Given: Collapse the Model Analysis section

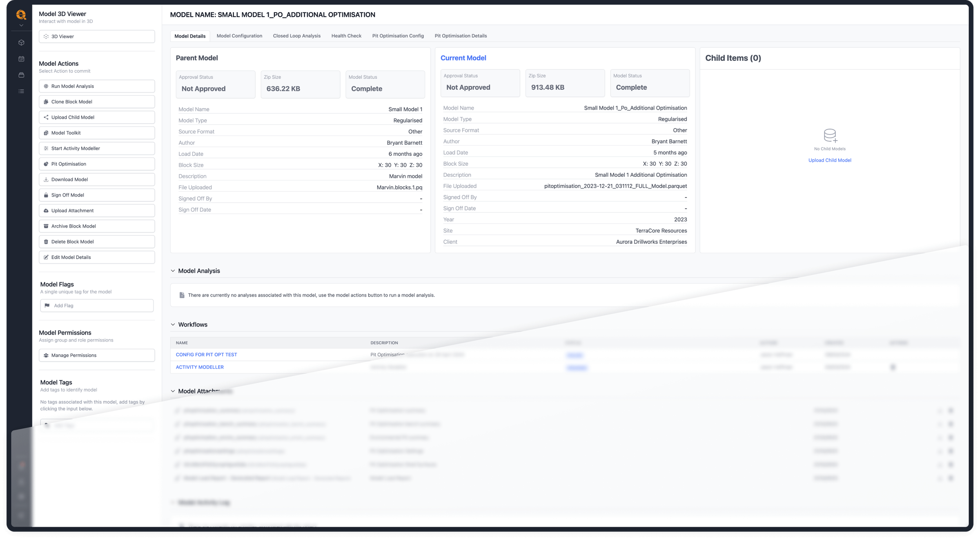Looking at the screenshot, I should tap(172, 271).
